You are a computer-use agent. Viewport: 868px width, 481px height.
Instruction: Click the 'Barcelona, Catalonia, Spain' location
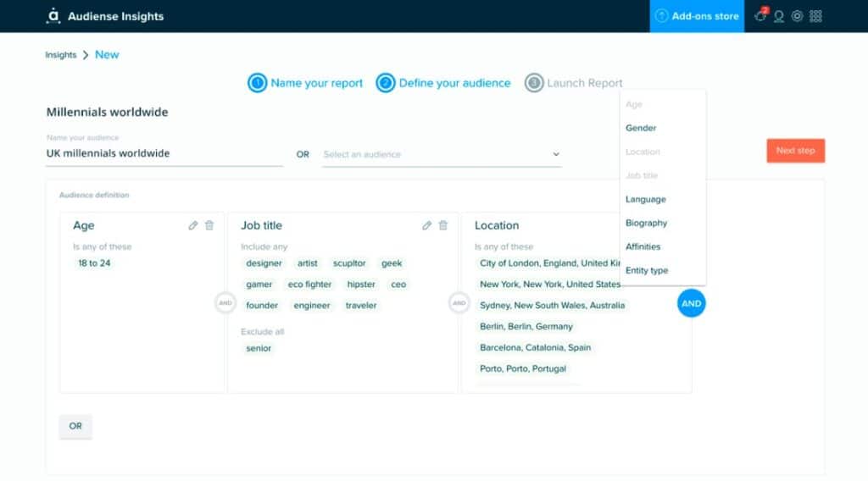click(x=536, y=347)
